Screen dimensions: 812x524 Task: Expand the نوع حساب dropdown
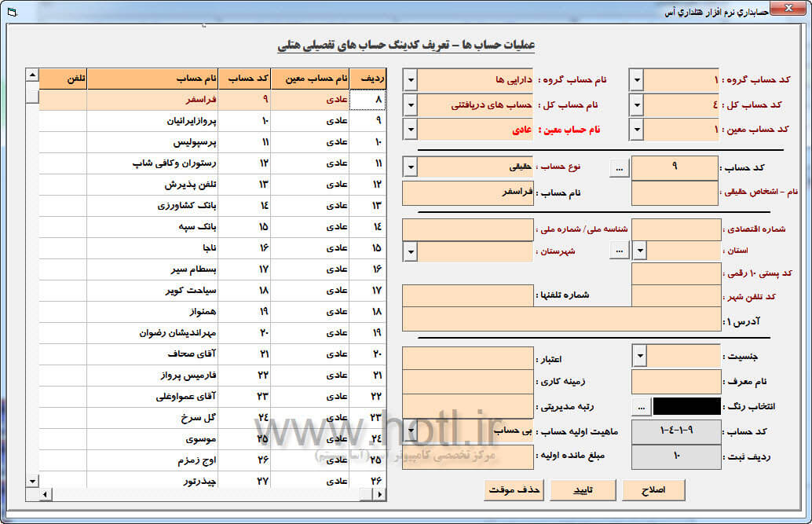pos(410,167)
